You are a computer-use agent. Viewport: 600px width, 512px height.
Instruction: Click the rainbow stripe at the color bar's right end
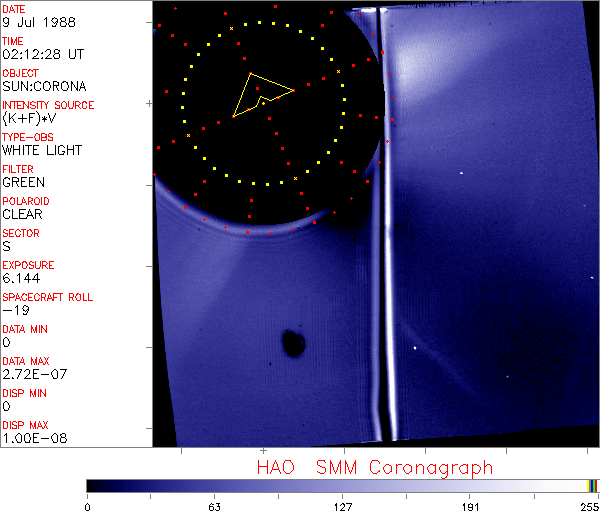click(593, 485)
